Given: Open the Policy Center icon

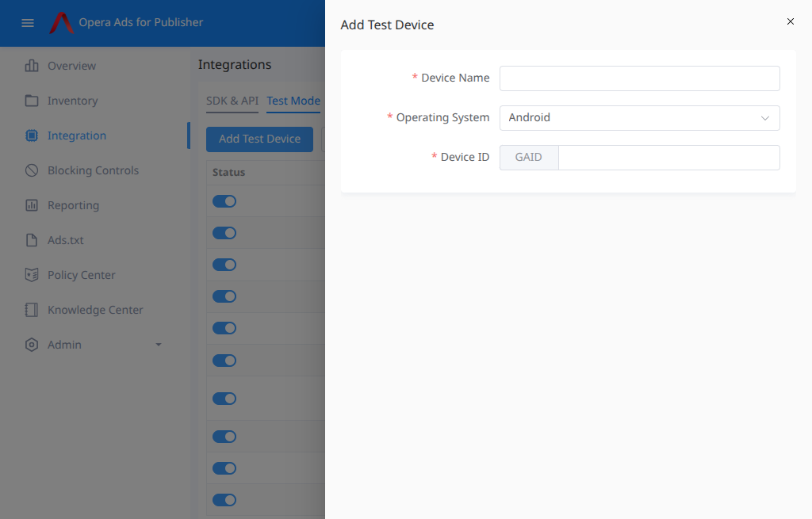Looking at the screenshot, I should [32, 275].
